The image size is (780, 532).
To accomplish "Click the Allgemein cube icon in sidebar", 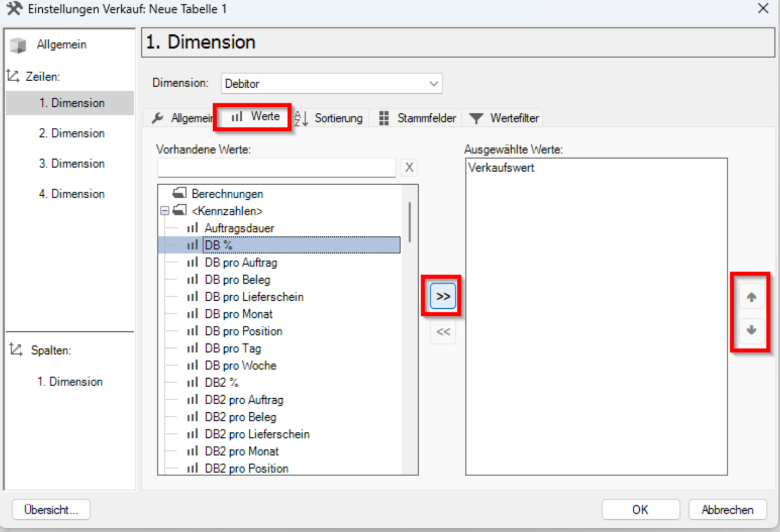I will [18, 45].
